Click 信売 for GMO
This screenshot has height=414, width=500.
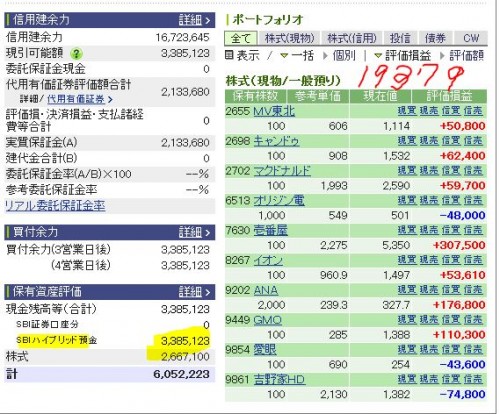click(x=473, y=320)
